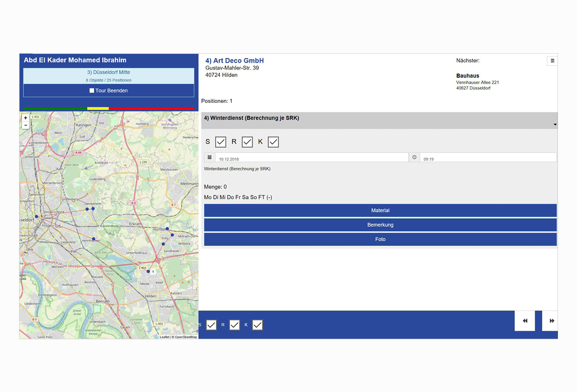Screen dimensions: 577x392
Task: Open the clock icon beside the time
Action: pos(414,157)
